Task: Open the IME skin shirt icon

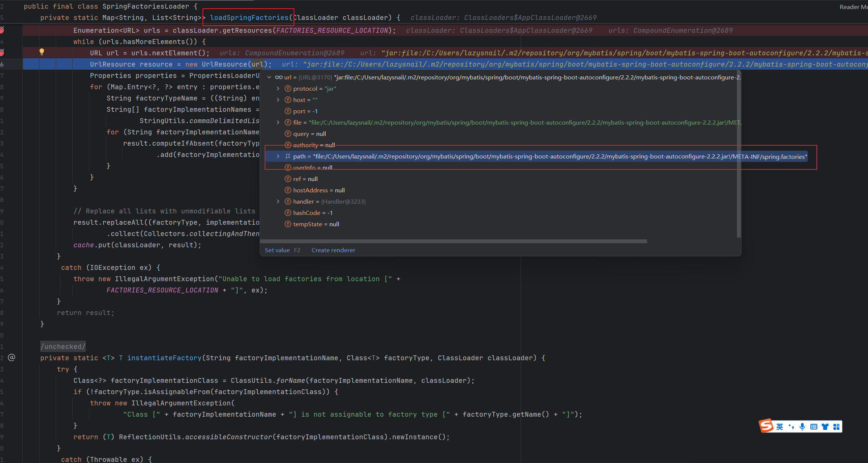Action: 825,427
